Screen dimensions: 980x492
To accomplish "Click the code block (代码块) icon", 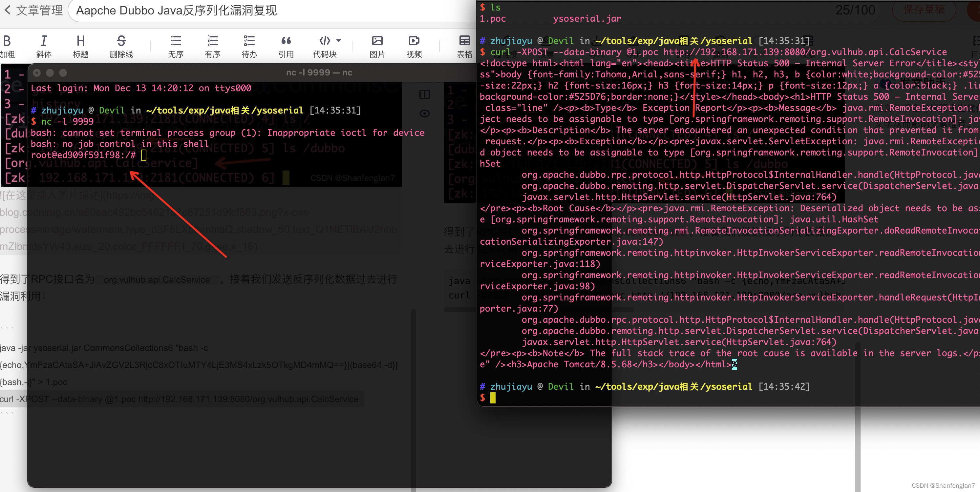I will [x=325, y=41].
